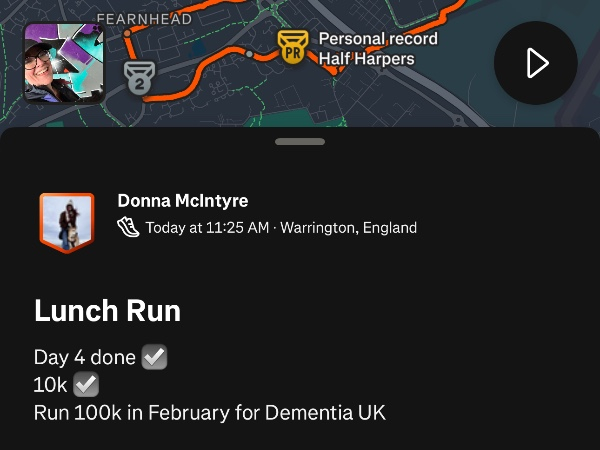
Task: Open Donna McIntyre's profile avatar
Action: point(67,222)
